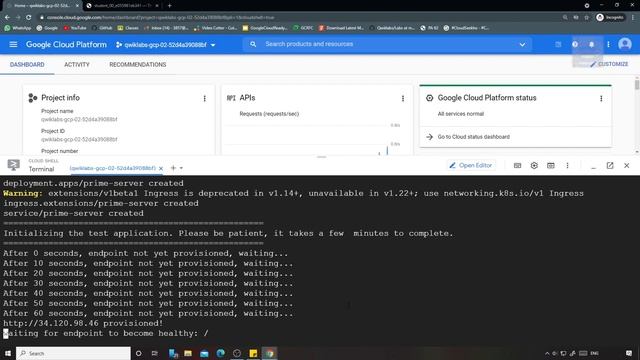Image resolution: width=640 pixels, height=360 pixels.
Task: Click the Cloud Shell web preview icon
Action: tap(551, 165)
